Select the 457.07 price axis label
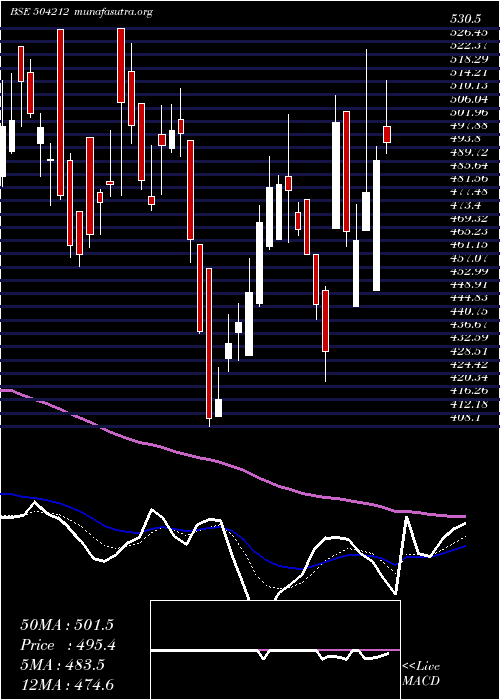 tap(468, 258)
